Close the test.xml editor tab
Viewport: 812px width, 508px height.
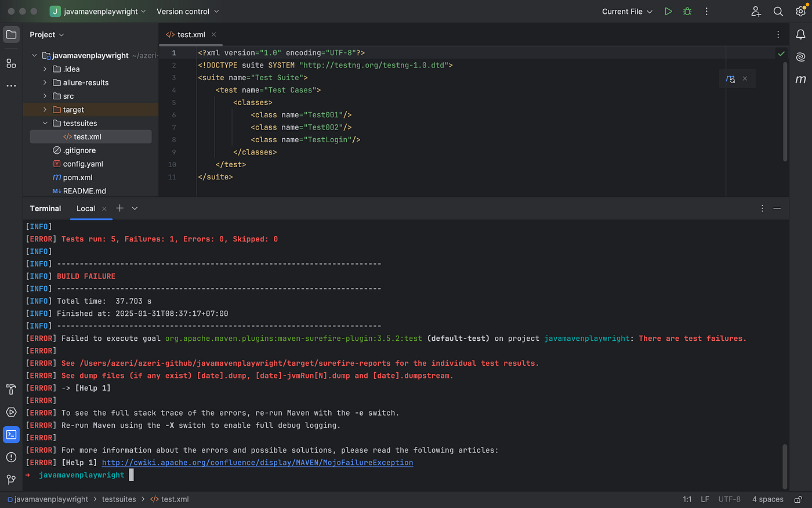click(x=213, y=34)
